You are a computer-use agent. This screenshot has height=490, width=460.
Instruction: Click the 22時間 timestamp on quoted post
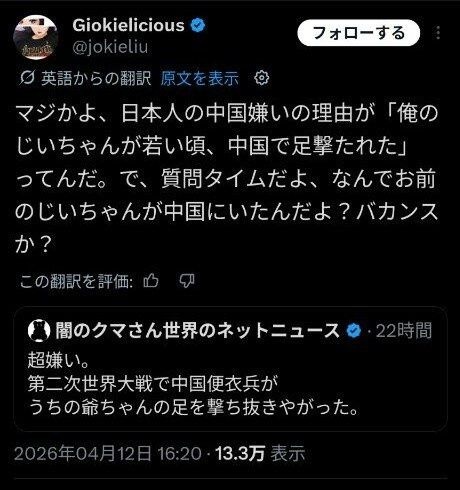click(403, 331)
